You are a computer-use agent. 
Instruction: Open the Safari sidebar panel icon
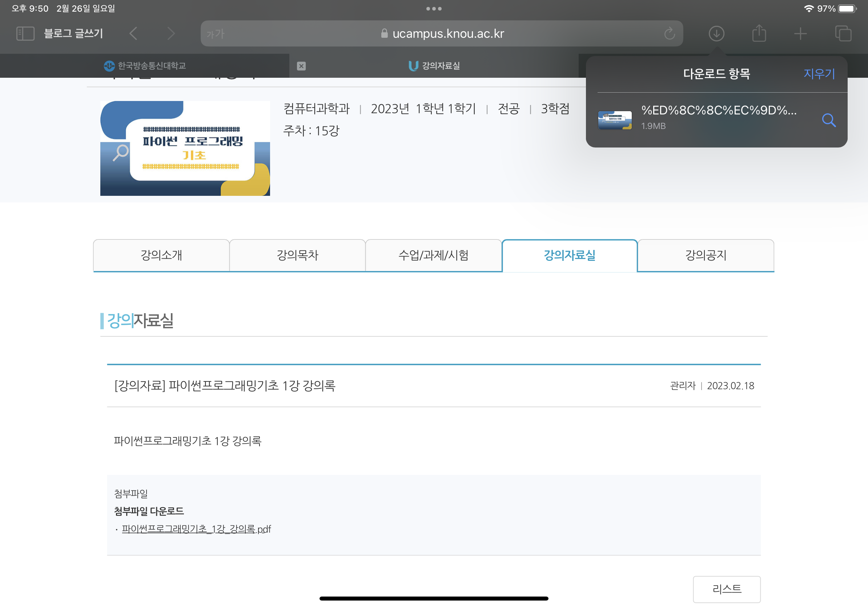(x=25, y=34)
